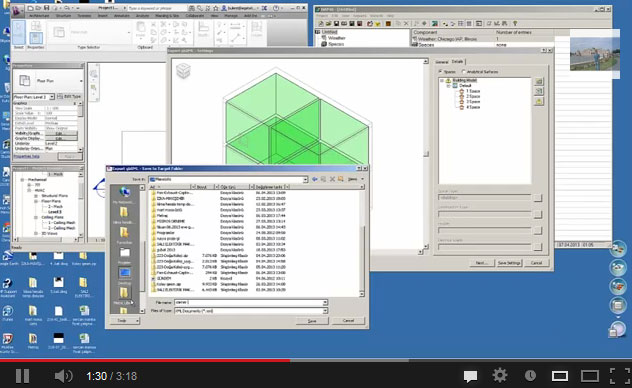Enter fullscreen in the video player
Screen dimensions: 632x388
[619, 376]
